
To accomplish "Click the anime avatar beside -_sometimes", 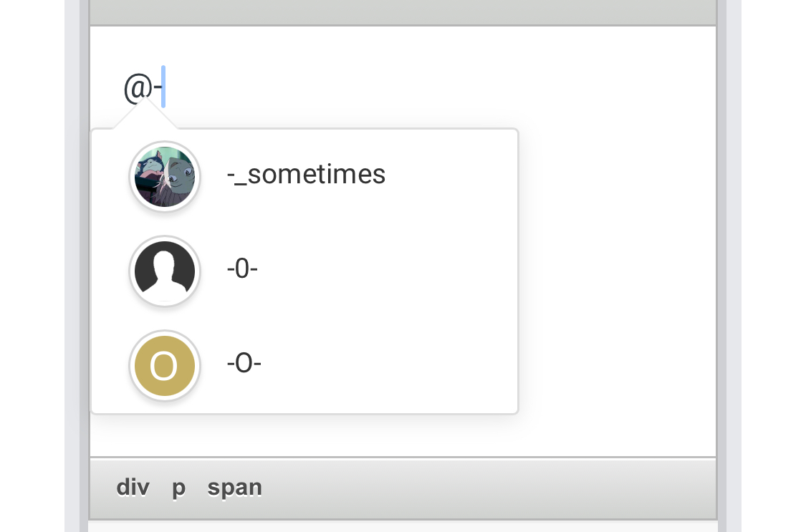I will click(x=165, y=177).
